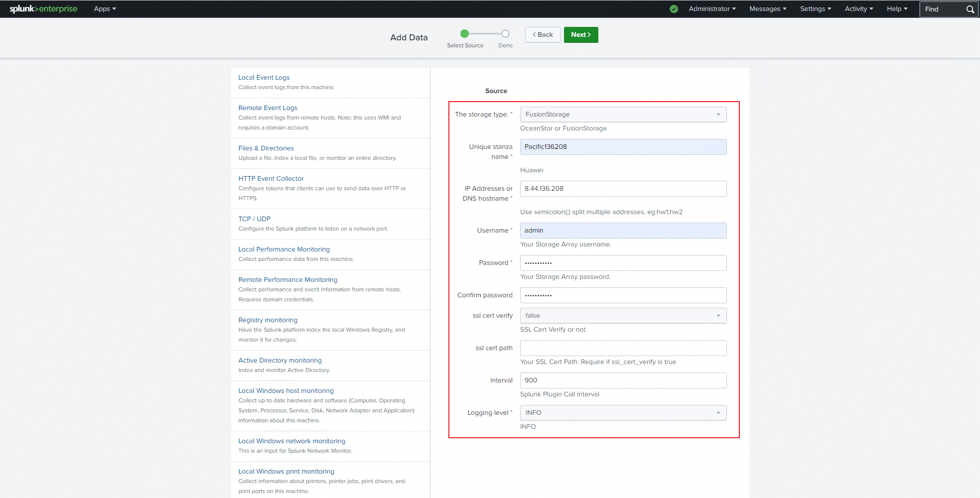Open the storage type dropdown
980x498 pixels.
623,115
